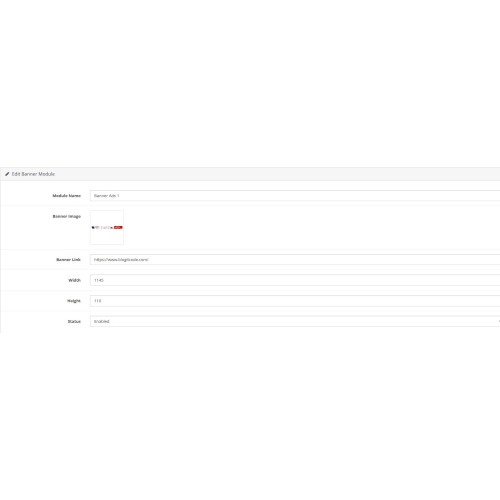
Task: Click the Width label
Action: [x=74, y=280]
